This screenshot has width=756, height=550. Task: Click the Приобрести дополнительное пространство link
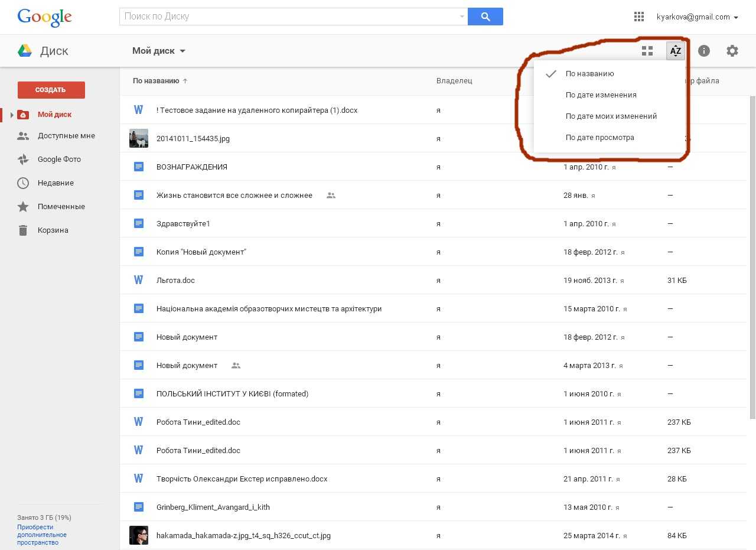click(42, 535)
